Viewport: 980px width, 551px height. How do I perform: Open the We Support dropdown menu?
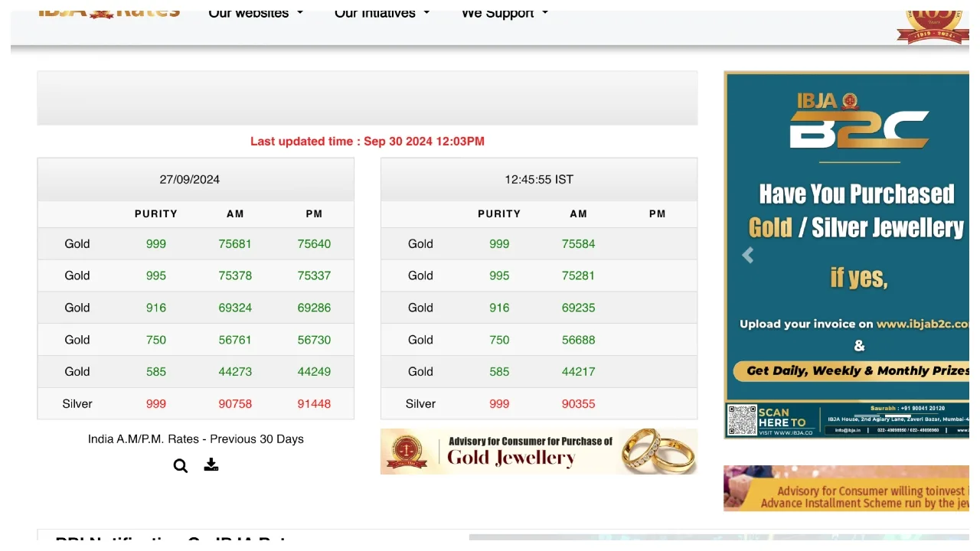point(505,13)
